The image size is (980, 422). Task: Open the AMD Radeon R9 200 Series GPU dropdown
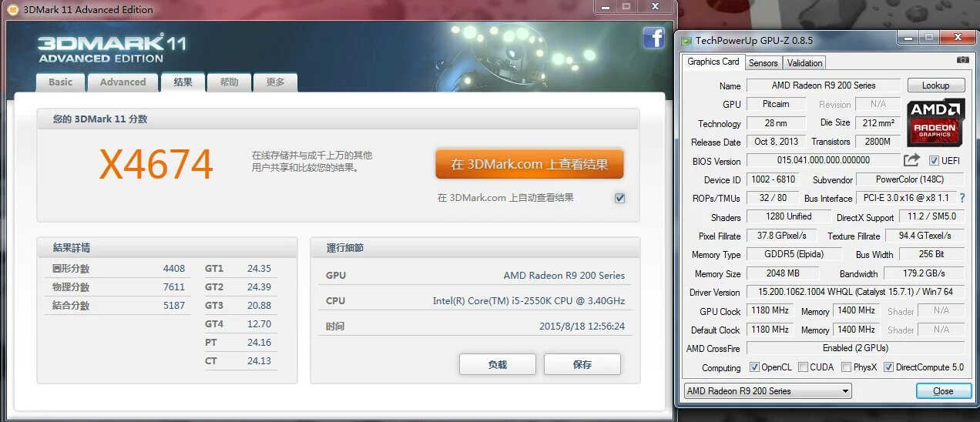click(767, 391)
